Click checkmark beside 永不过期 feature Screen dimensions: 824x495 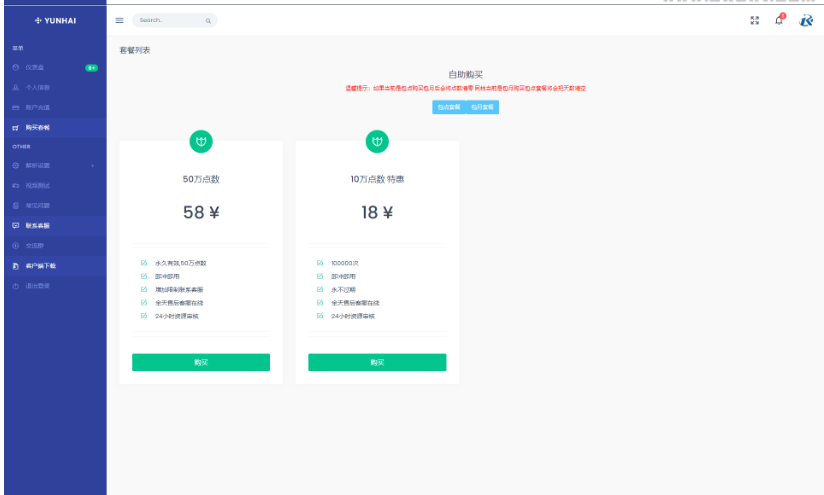(320, 289)
